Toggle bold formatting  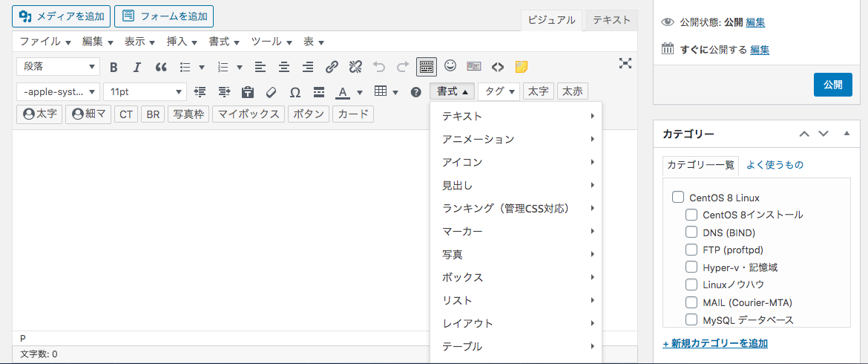coord(114,67)
